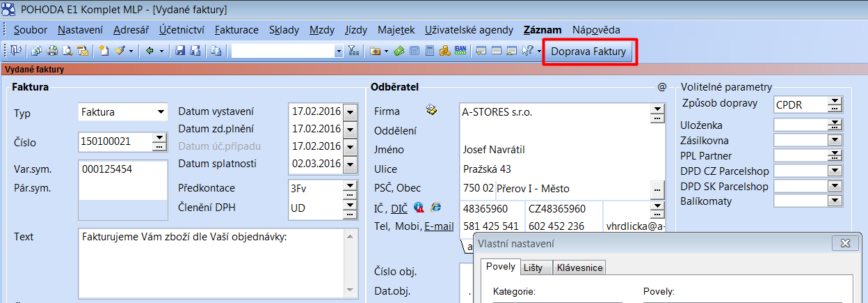Click the gold coins icon
The width and height of the screenshot is (868, 303).
[444, 51]
